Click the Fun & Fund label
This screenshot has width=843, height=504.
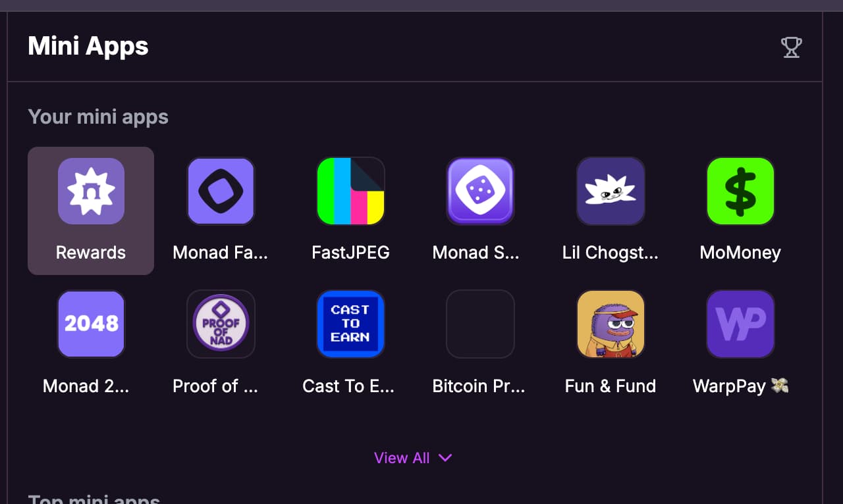(611, 386)
